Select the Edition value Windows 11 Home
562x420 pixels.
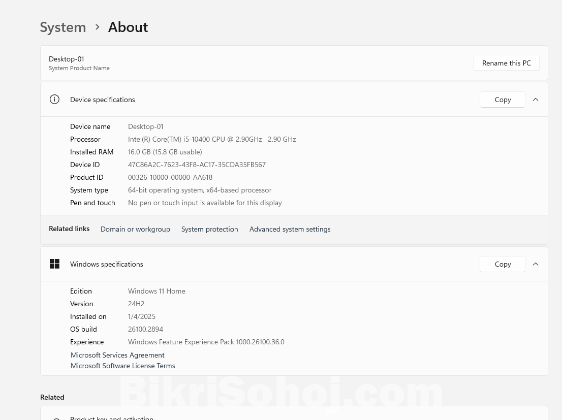pyautogui.click(x=157, y=291)
